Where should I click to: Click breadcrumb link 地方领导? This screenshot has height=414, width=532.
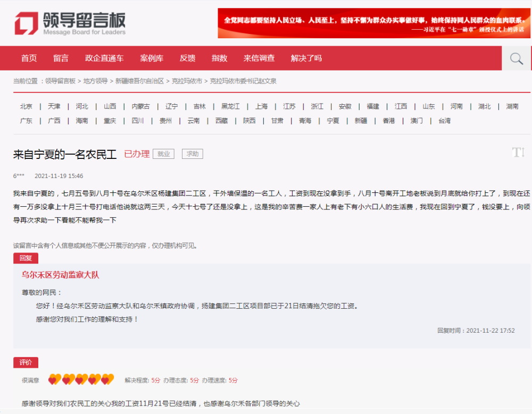(95, 81)
